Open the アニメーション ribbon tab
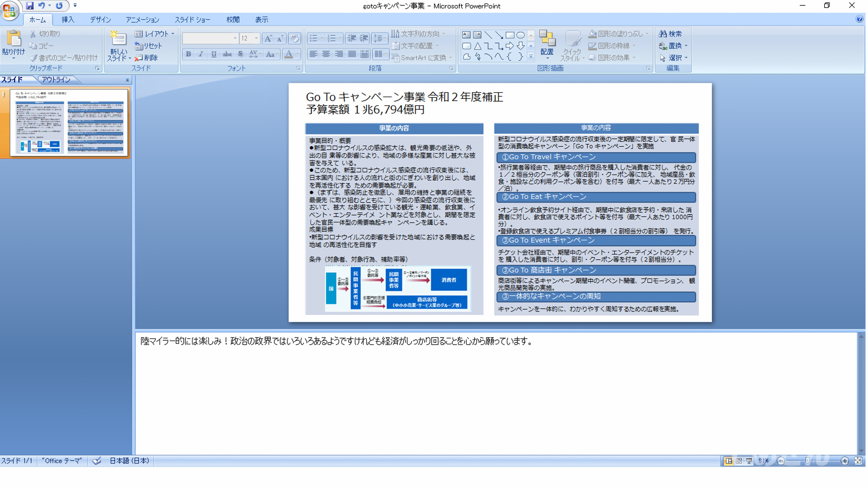Viewport: 868px width, 488px height. click(142, 20)
